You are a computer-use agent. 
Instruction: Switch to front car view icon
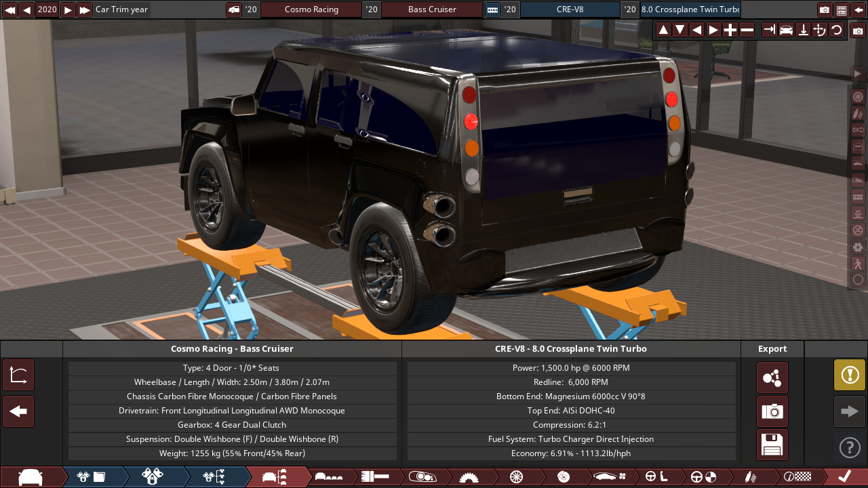[786, 30]
